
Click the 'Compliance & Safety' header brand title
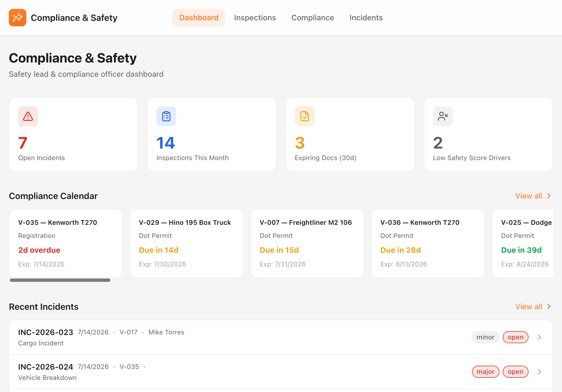tap(74, 18)
